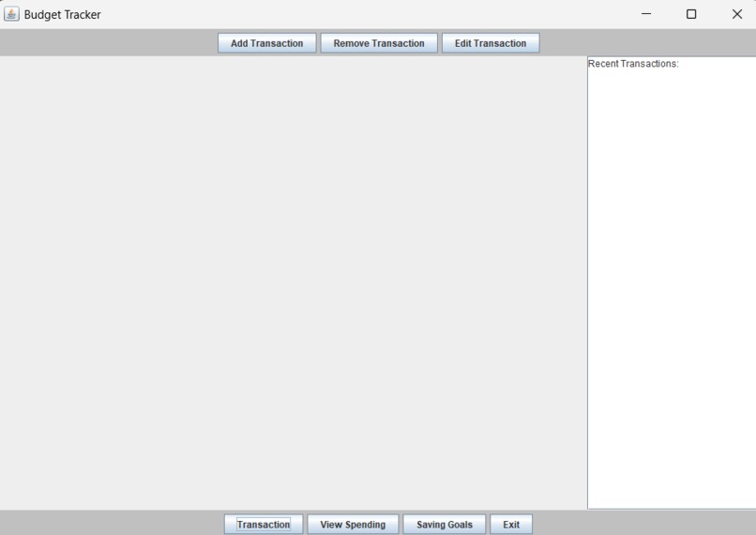
Task: Exit the Budget Tracker with the Exit button
Action: coord(511,525)
